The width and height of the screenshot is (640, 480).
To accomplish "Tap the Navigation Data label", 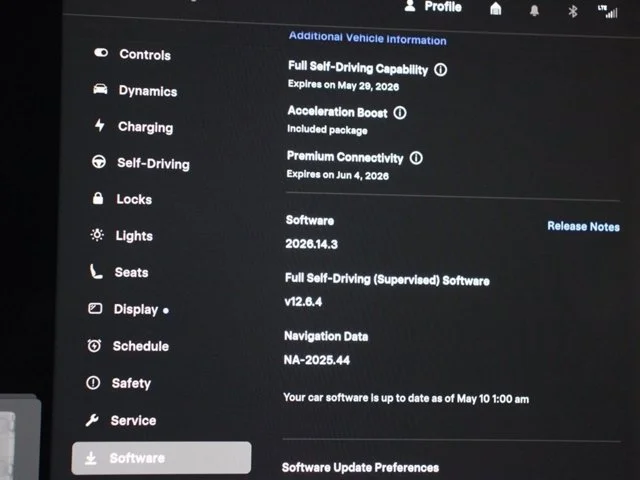I will [326, 336].
